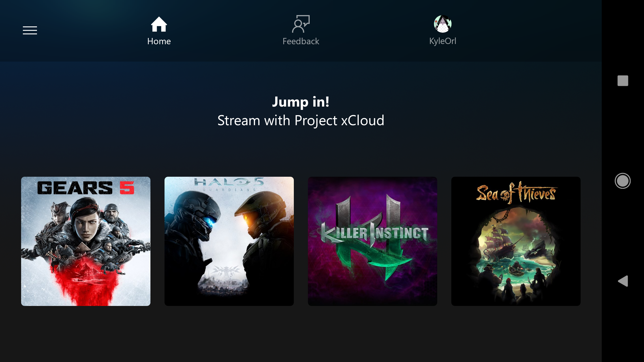
Task: Expand the KyleOrl account dropdown menu
Action: pos(442,30)
